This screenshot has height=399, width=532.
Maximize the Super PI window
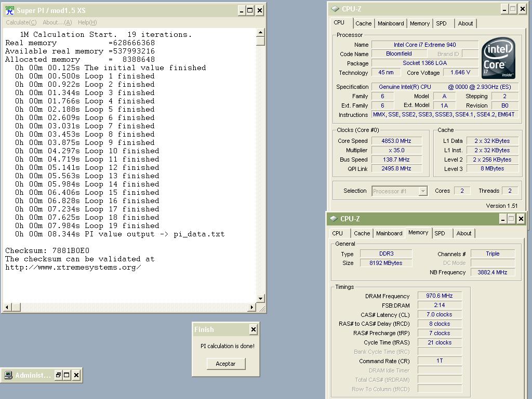click(250, 10)
